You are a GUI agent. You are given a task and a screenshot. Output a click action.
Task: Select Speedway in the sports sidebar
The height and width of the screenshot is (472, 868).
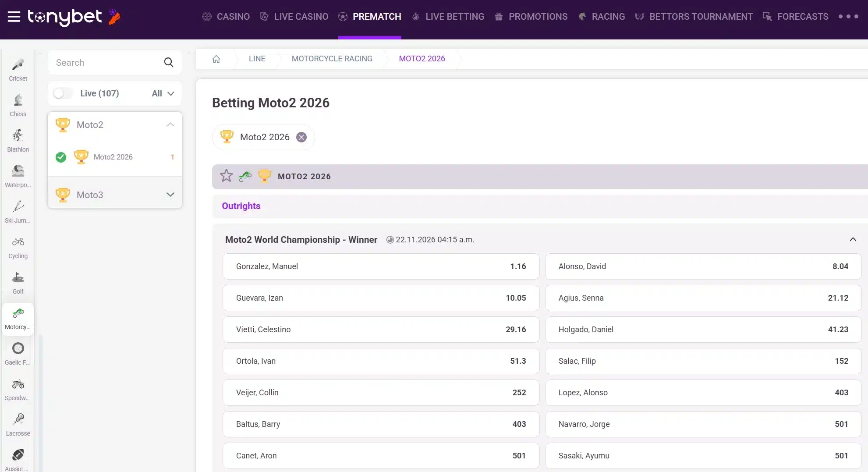[x=18, y=389]
